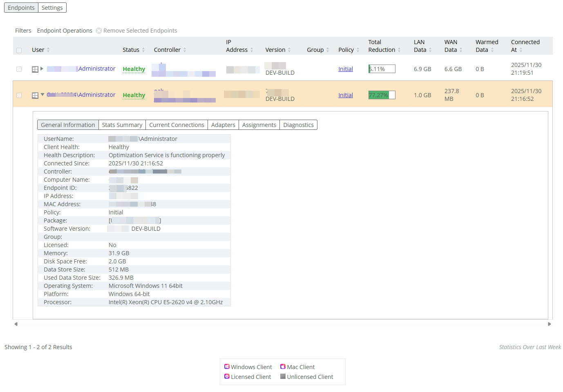This screenshot has width=563, height=392.
Task: Expand the first Administrator endpoint row
Action: tap(42, 69)
